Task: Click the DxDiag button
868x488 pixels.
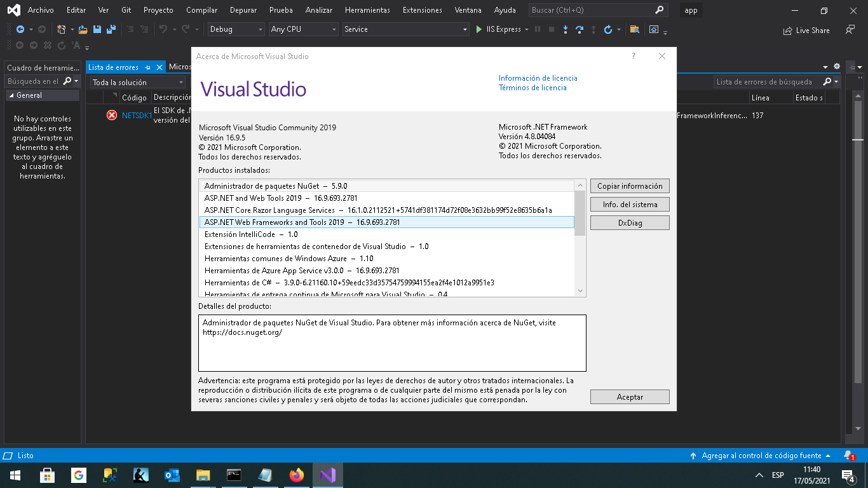Action: [630, 223]
